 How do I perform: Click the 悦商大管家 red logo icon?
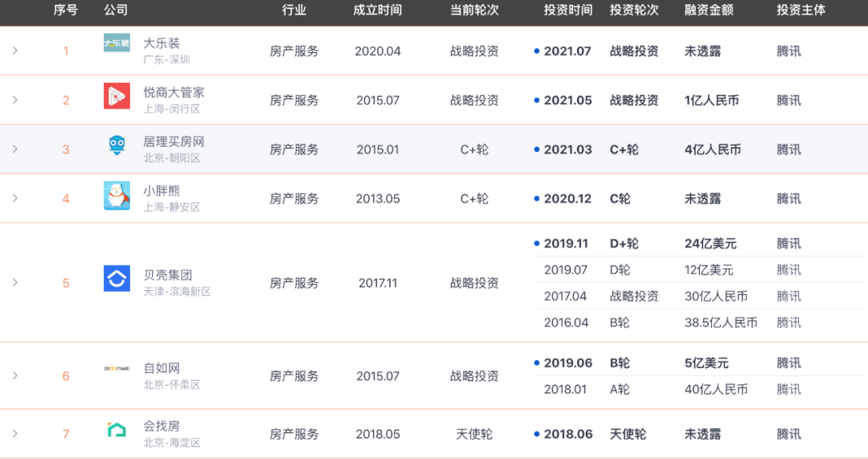pos(117,96)
